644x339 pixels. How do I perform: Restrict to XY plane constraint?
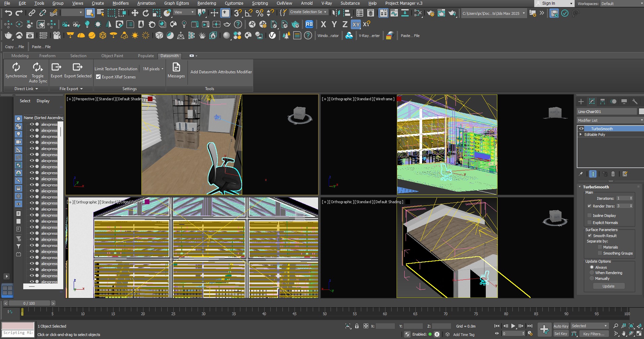coord(356,24)
